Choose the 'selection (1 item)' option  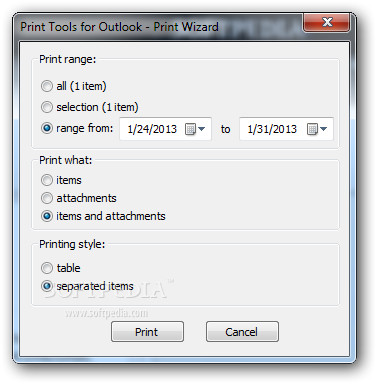pyautogui.click(x=47, y=107)
